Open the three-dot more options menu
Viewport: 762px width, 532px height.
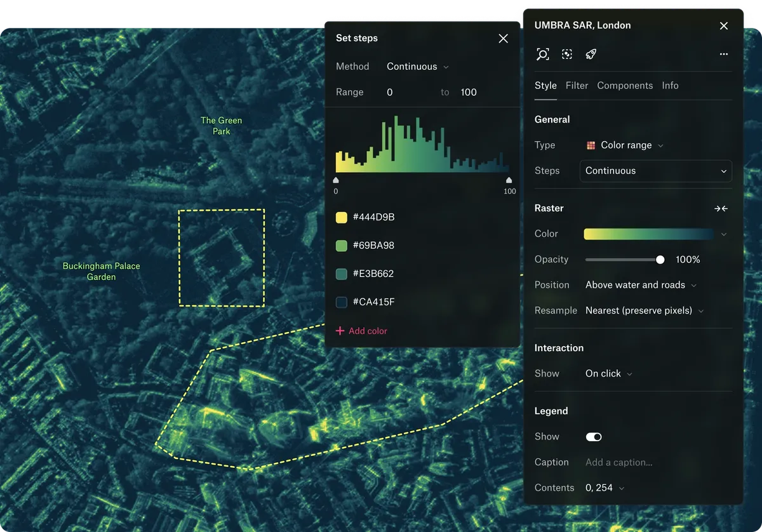(x=724, y=54)
